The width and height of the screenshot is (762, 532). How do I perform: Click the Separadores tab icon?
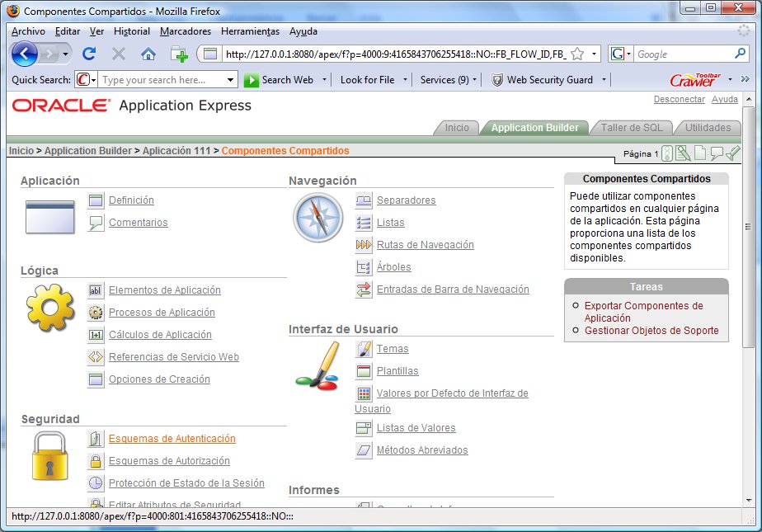(364, 200)
